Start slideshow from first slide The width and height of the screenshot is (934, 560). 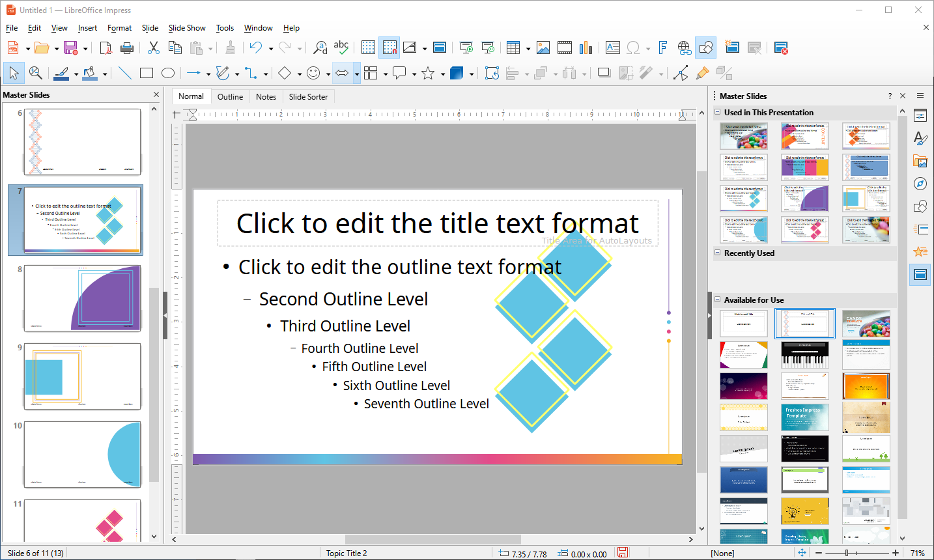466,48
